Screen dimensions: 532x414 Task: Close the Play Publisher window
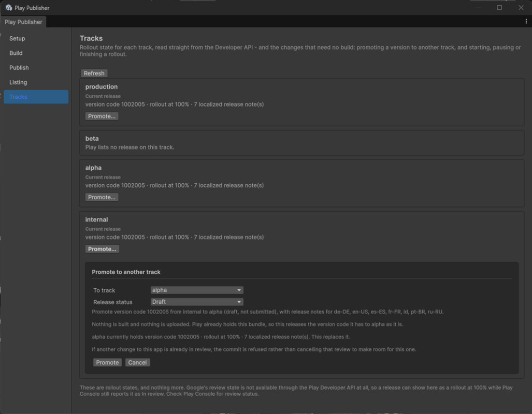click(521, 7)
